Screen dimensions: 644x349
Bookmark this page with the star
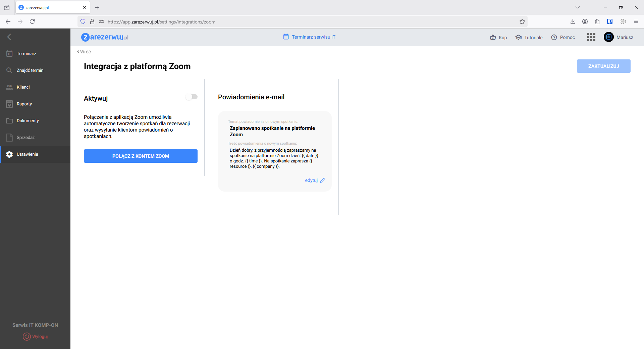tap(522, 22)
